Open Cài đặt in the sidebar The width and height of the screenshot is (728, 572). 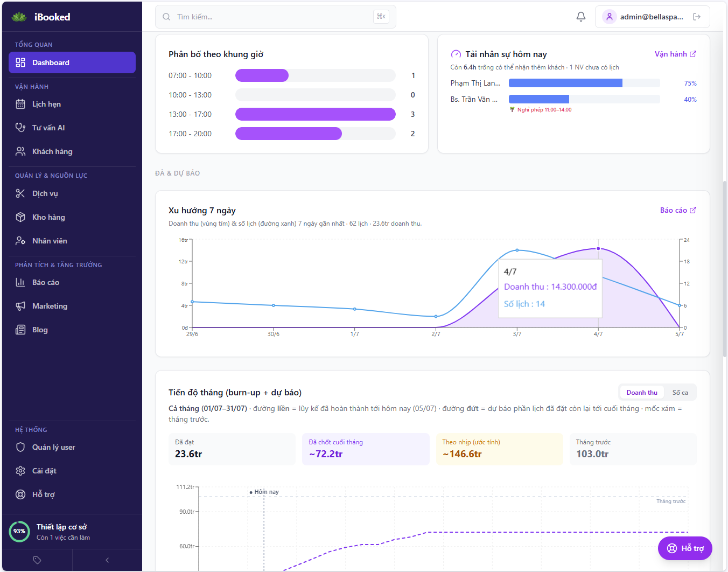click(x=72, y=471)
